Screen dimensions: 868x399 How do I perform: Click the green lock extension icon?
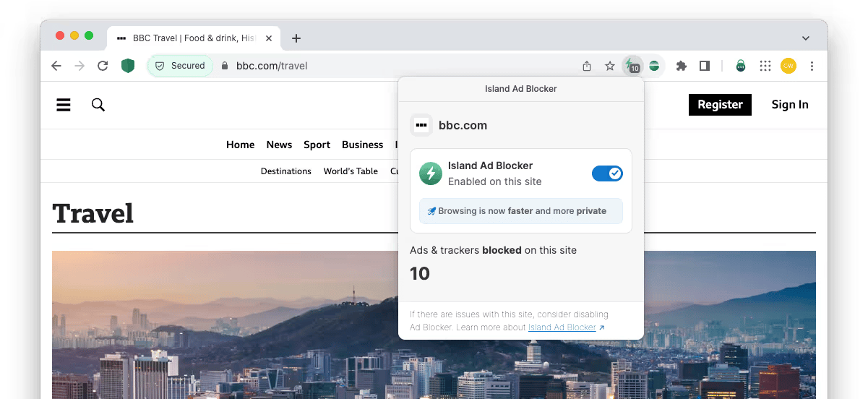[741, 66]
